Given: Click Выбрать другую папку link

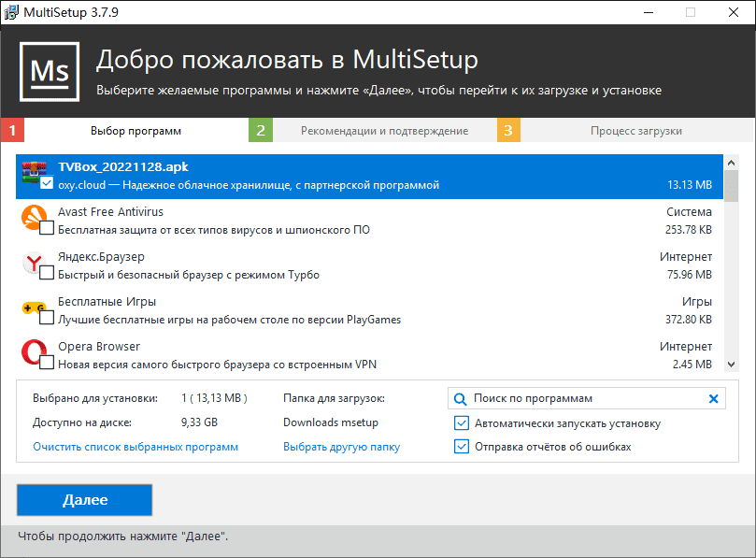Looking at the screenshot, I should tap(341, 447).
